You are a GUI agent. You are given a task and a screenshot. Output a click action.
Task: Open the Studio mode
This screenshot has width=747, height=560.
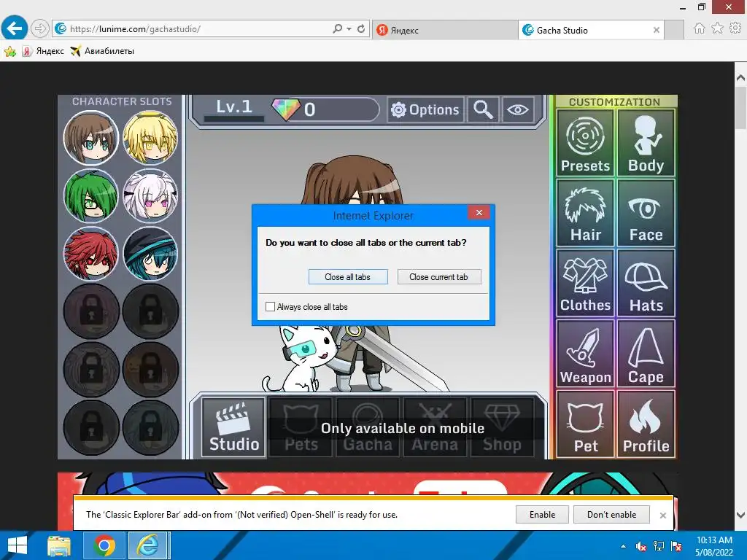pos(233,427)
